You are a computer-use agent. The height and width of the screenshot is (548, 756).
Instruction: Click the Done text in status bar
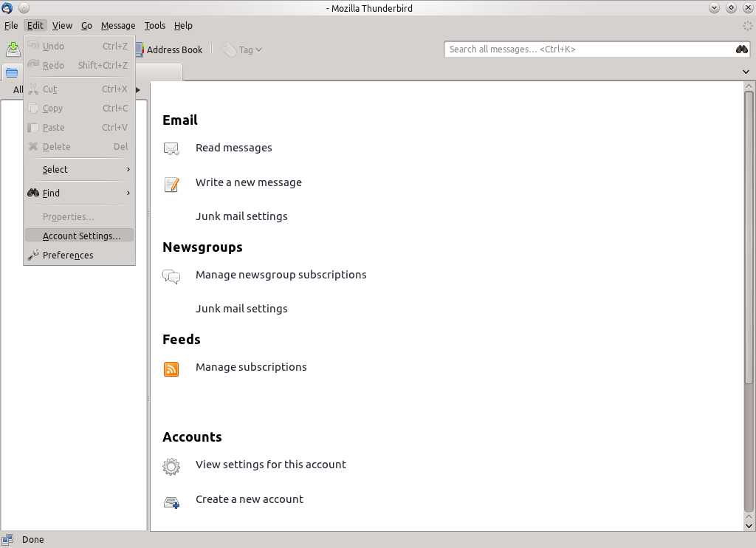tap(32, 540)
